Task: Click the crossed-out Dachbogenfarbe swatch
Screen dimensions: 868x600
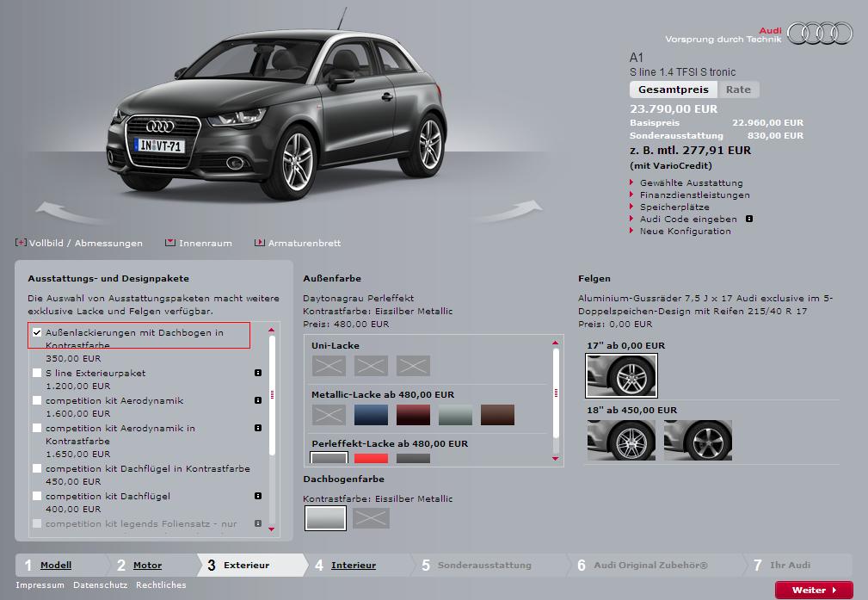Action: point(371,518)
